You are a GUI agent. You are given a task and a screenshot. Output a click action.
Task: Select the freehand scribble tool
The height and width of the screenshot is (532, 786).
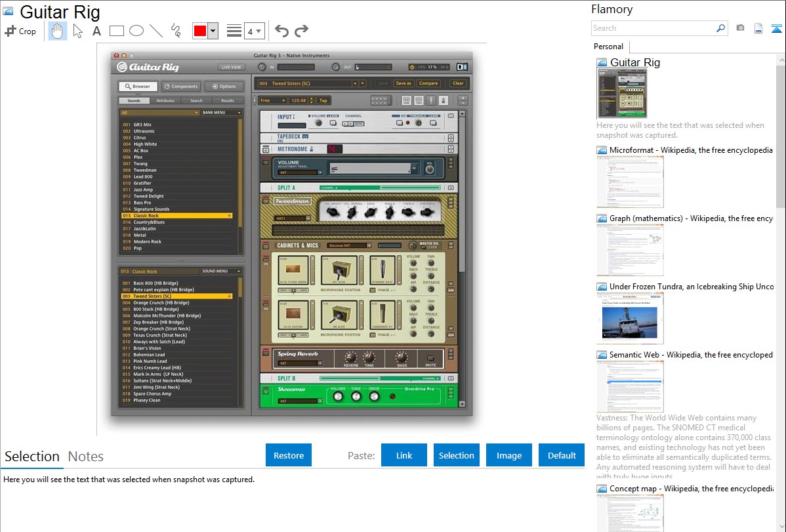(x=176, y=31)
